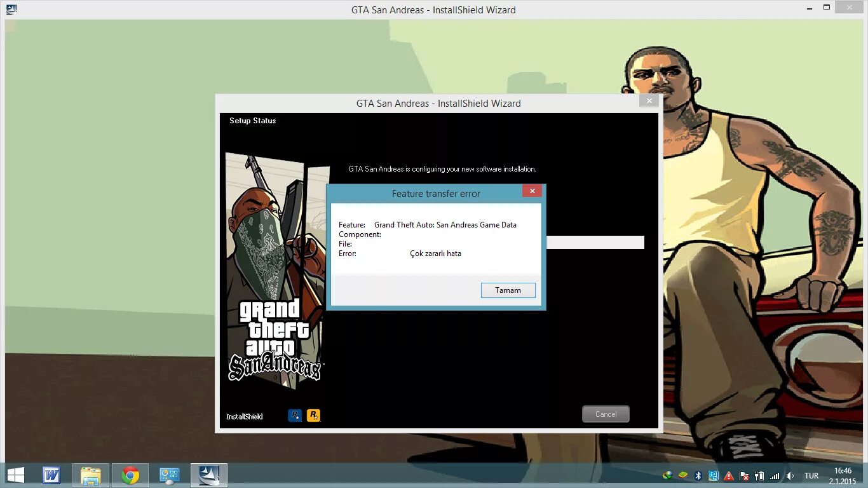Screen dimensions: 868x488
Task: Click 'Grand Theft Auto: San Andreas Game Data' text
Action: 445,225
